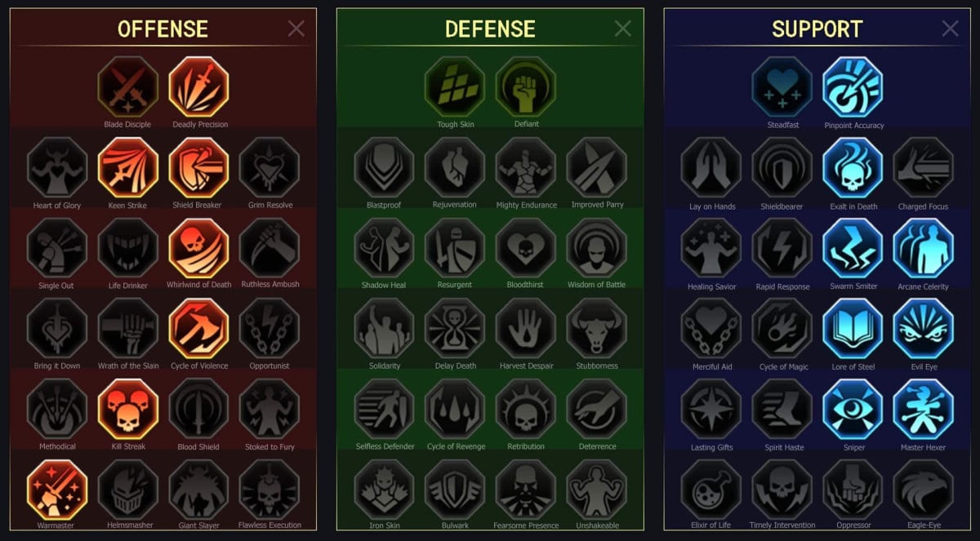Pick the Stubborness bull mastery
980x541 pixels.
(x=596, y=328)
